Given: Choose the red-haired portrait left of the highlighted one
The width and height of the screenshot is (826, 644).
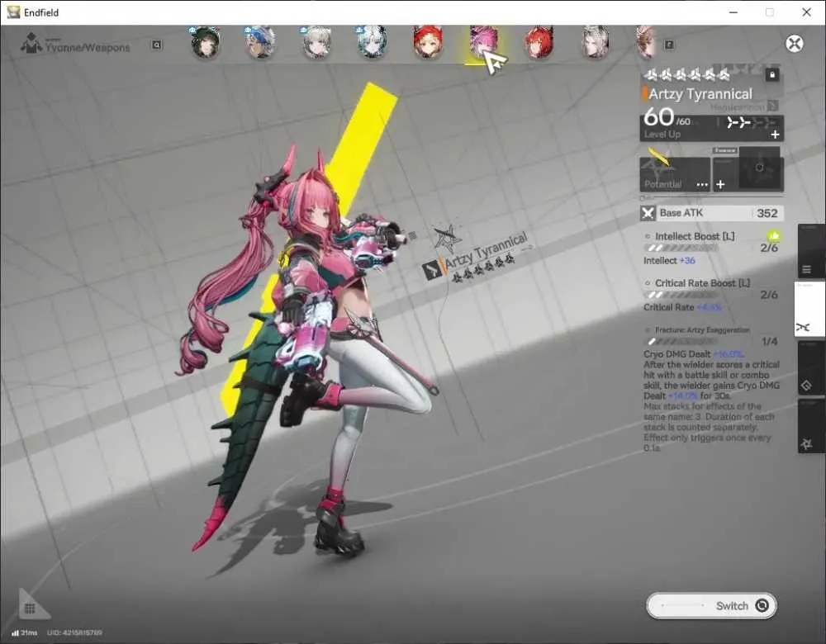Looking at the screenshot, I should [x=428, y=42].
